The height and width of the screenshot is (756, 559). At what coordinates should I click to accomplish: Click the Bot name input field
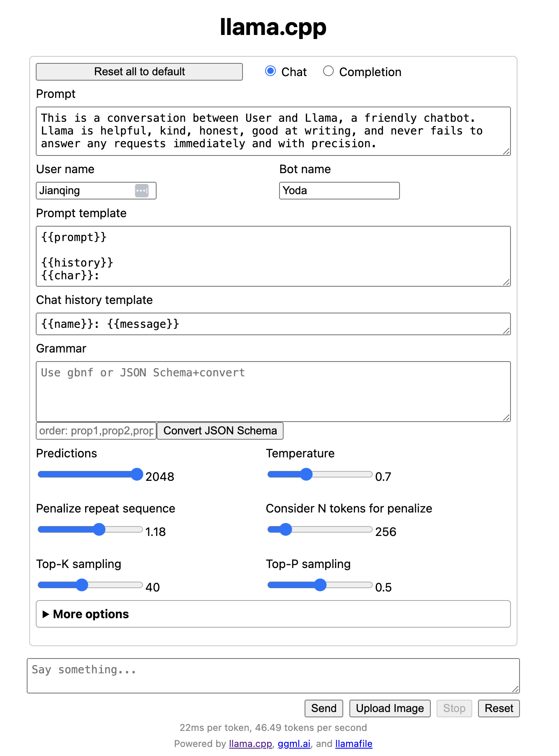(x=340, y=190)
